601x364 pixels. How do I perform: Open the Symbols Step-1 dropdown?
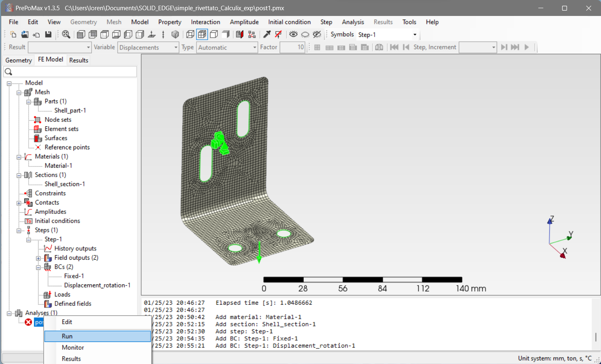(x=415, y=35)
